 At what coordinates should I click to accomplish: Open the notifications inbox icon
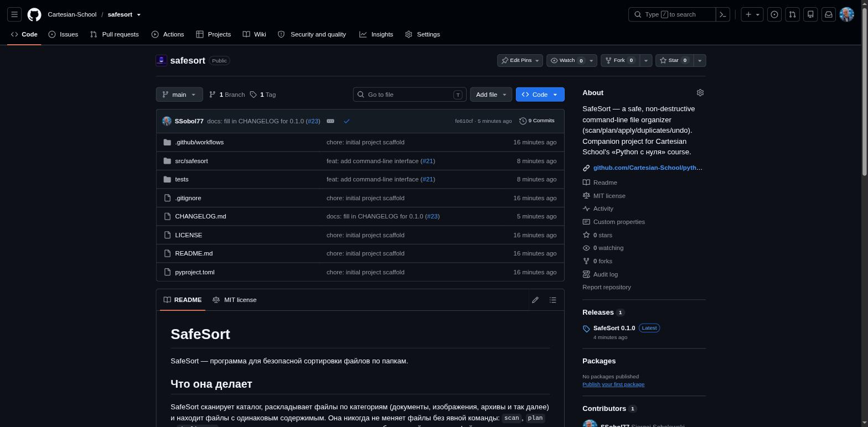pyautogui.click(x=829, y=14)
